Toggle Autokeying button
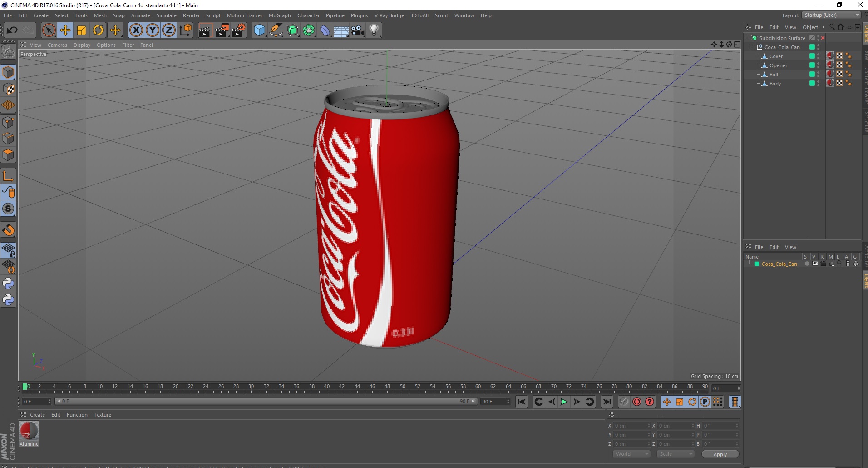 [637, 402]
